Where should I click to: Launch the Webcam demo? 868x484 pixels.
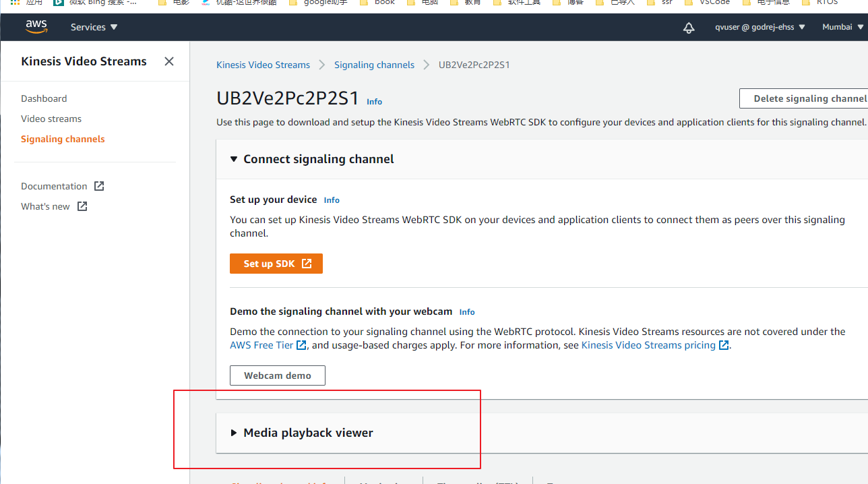pos(277,375)
